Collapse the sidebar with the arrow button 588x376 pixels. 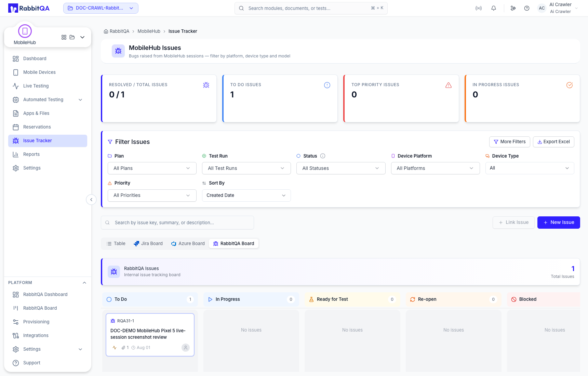pyautogui.click(x=91, y=200)
